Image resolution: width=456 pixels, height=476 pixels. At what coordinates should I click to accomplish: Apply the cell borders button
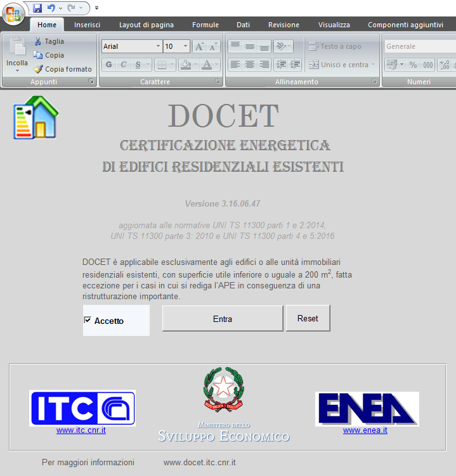pos(162,65)
